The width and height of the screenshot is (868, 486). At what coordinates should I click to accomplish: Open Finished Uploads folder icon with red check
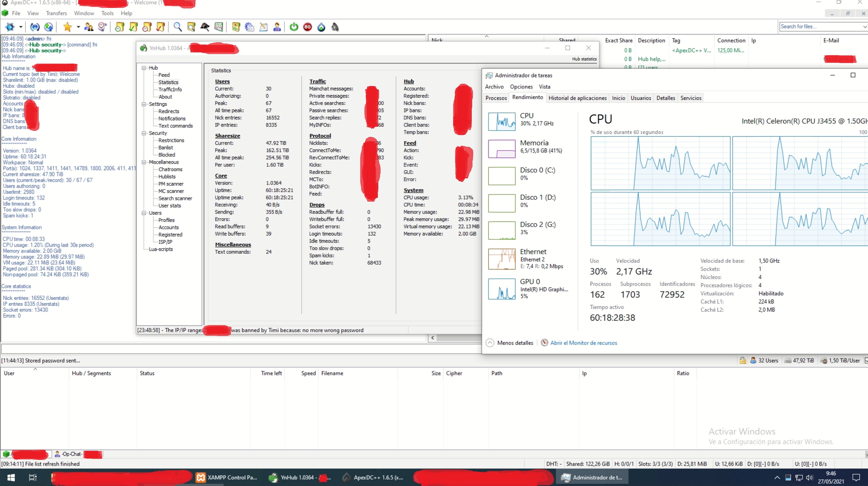tap(161, 27)
